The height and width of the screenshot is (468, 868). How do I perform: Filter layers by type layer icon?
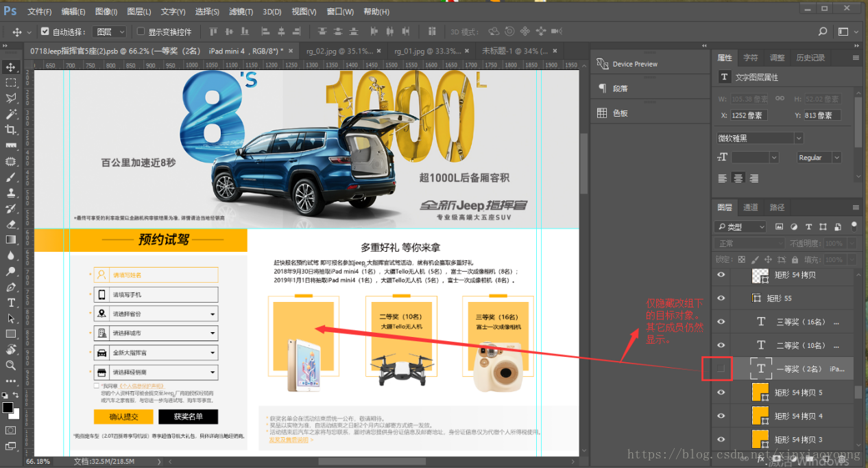coord(809,226)
